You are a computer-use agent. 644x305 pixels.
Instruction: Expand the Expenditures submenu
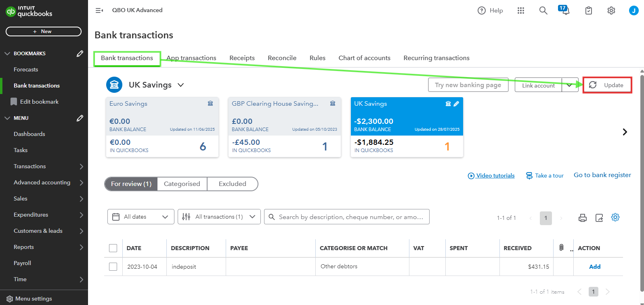81,215
